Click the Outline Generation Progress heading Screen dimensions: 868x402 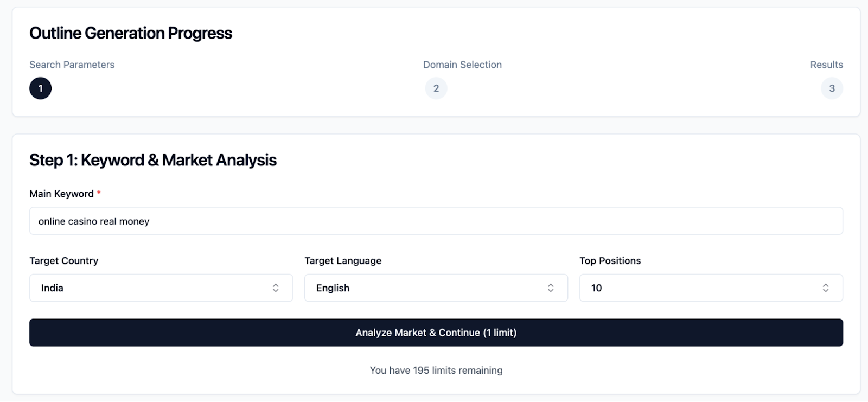pyautogui.click(x=131, y=33)
